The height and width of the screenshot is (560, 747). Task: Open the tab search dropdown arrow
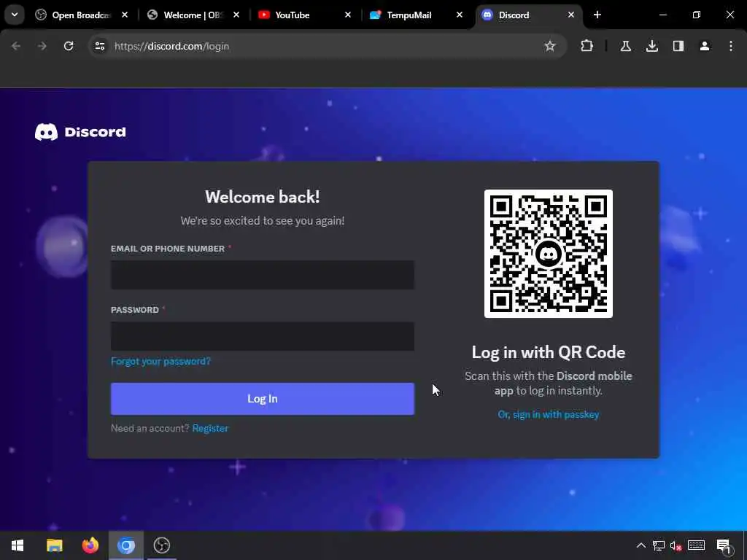tap(15, 15)
